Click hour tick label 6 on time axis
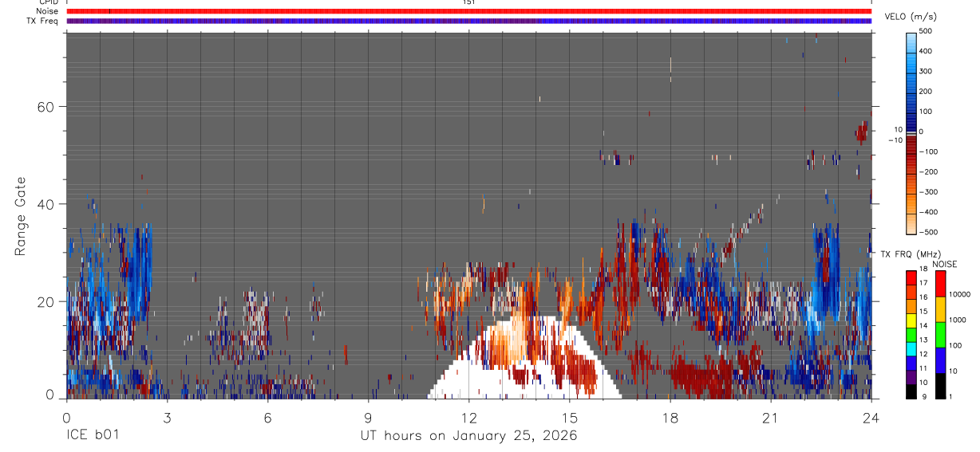 tap(267, 417)
